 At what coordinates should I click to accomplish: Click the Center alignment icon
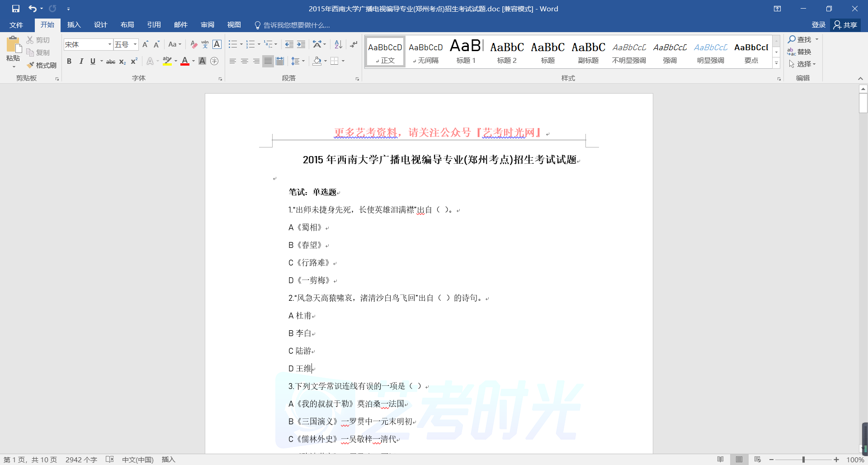[x=244, y=61]
